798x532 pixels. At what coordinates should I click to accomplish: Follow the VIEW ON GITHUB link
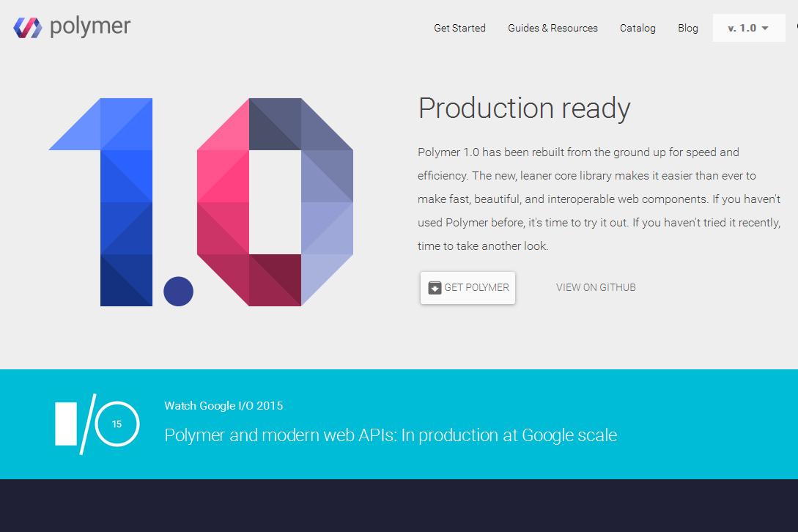(x=596, y=287)
